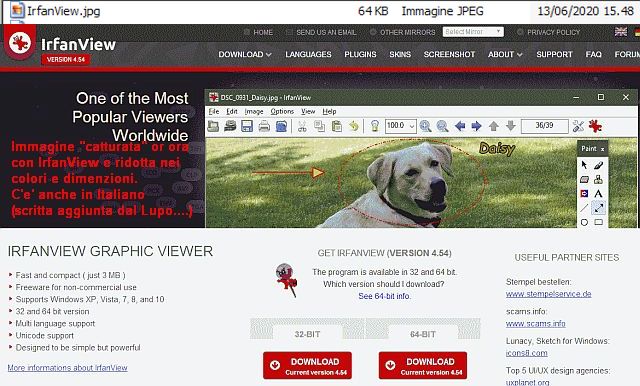Screen dimensions: 640x386
Task: Open the www.scams.info link
Action: [536, 324]
